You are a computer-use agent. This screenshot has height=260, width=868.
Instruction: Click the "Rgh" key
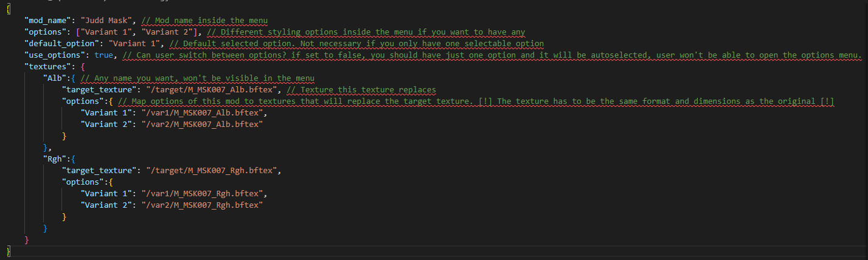coord(55,159)
